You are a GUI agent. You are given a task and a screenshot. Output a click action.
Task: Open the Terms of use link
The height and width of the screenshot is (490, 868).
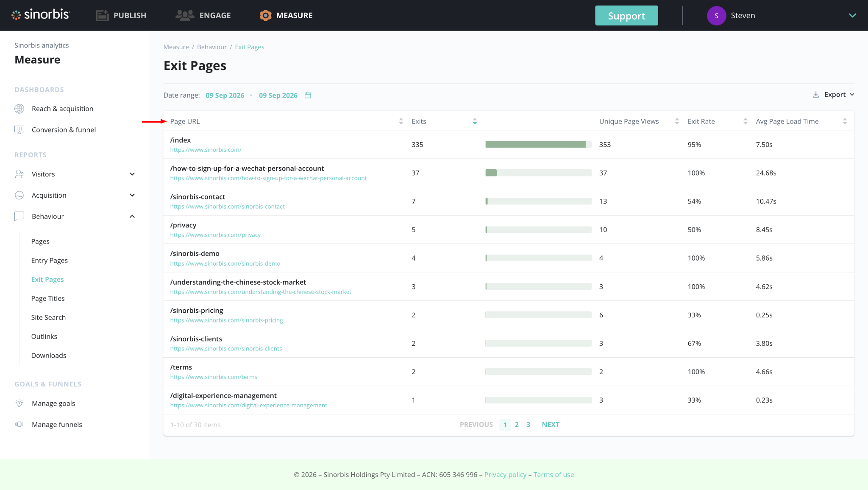point(554,475)
